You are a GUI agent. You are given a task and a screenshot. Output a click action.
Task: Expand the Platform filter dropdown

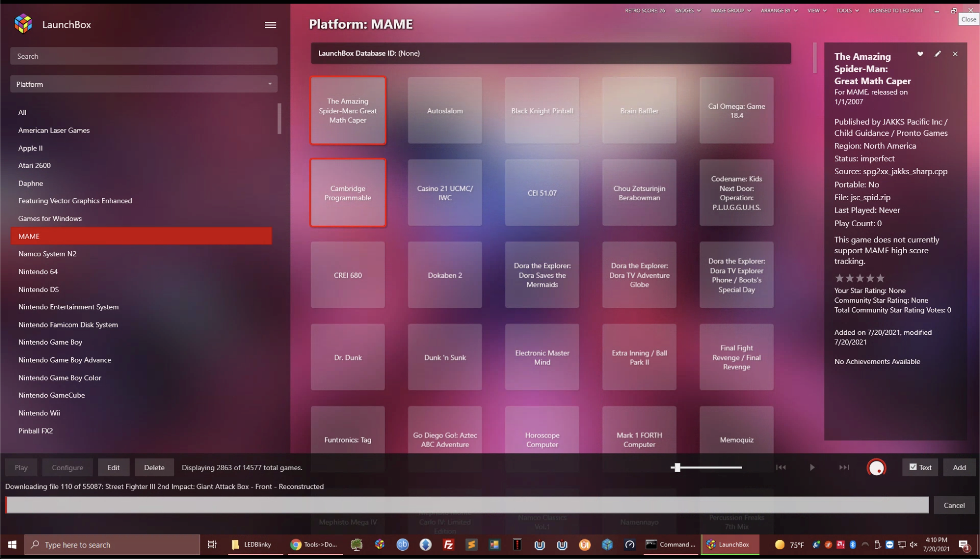[x=144, y=84]
